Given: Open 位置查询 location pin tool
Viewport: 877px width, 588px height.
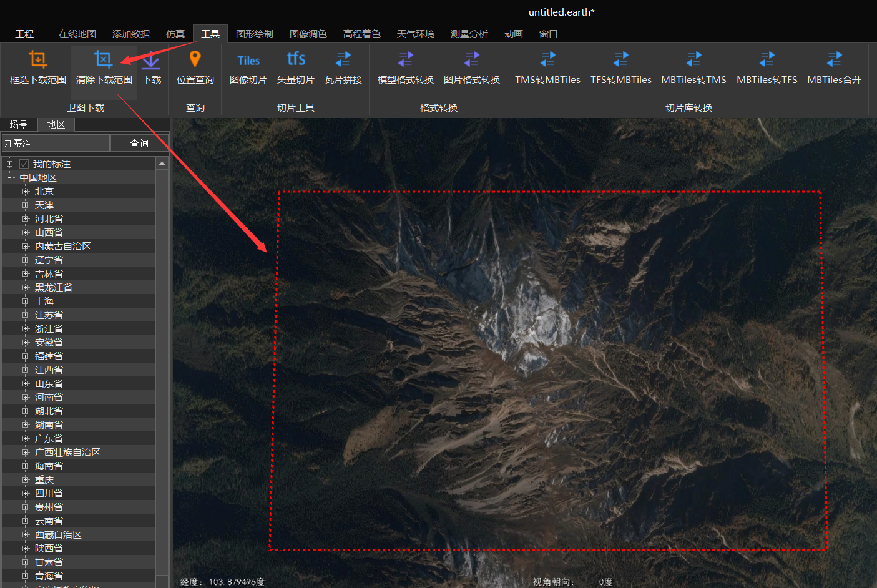Looking at the screenshot, I should coord(195,59).
